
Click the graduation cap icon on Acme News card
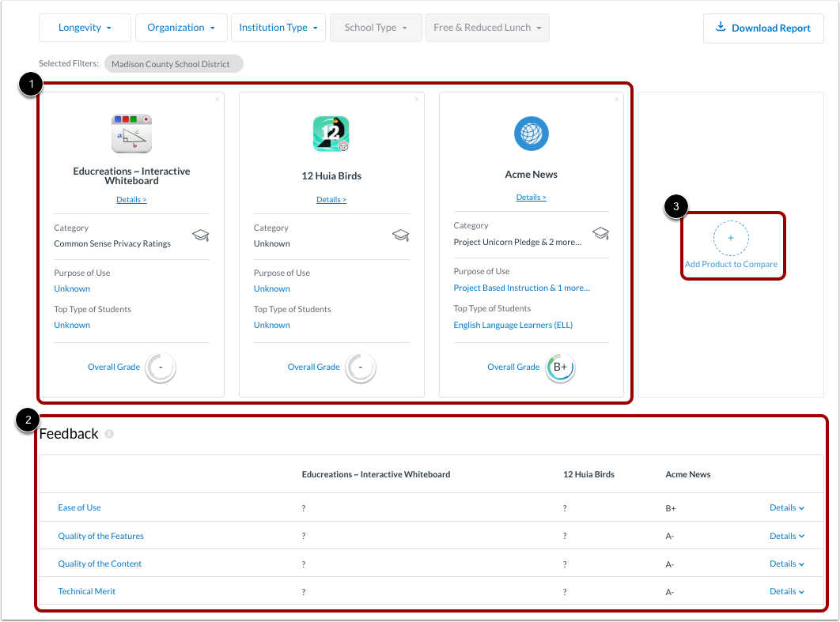[600, 233]
